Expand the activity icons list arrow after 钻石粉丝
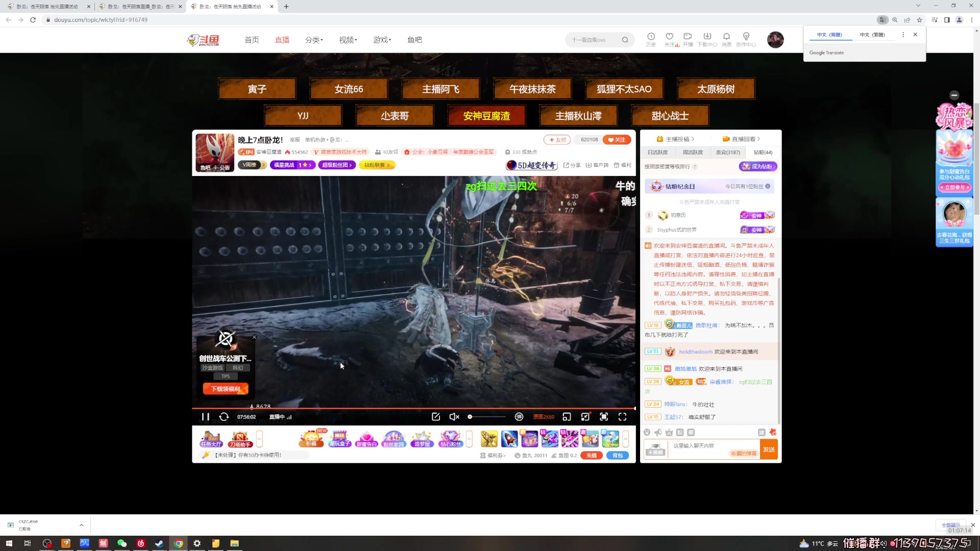The image size is (980, 551). [x=469, y=439]
